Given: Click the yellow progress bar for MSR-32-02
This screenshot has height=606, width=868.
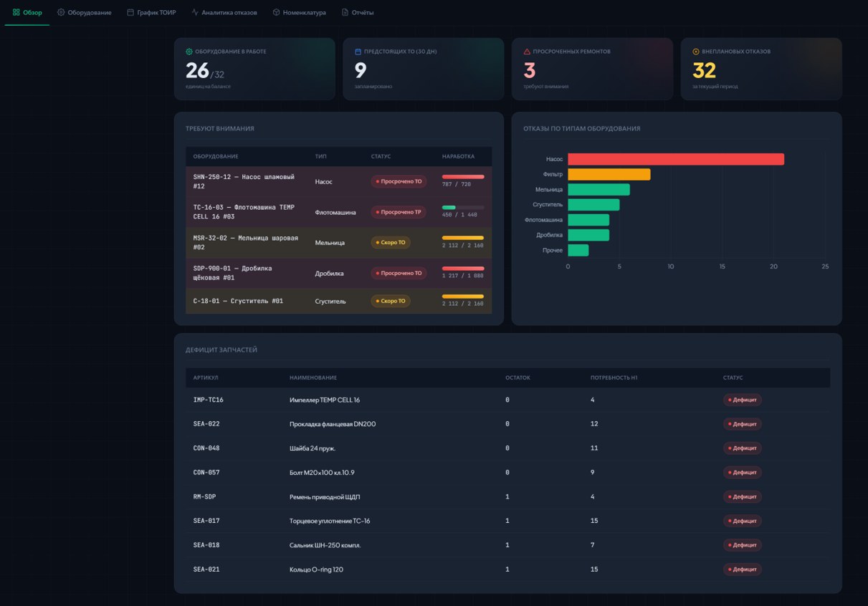Looking at the screenshot, I should (x=463, y=238).
